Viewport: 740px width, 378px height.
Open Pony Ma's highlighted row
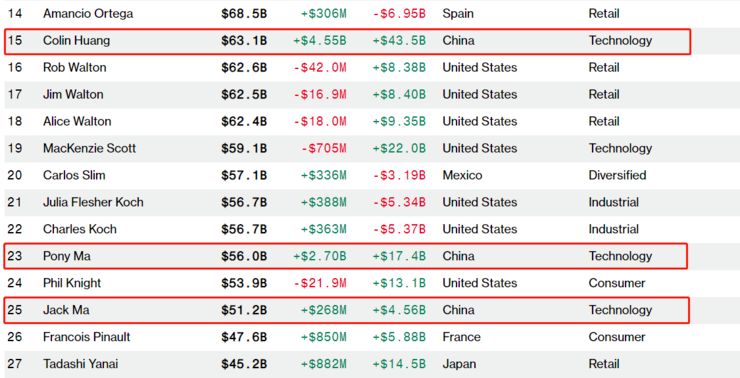(345, 256)
